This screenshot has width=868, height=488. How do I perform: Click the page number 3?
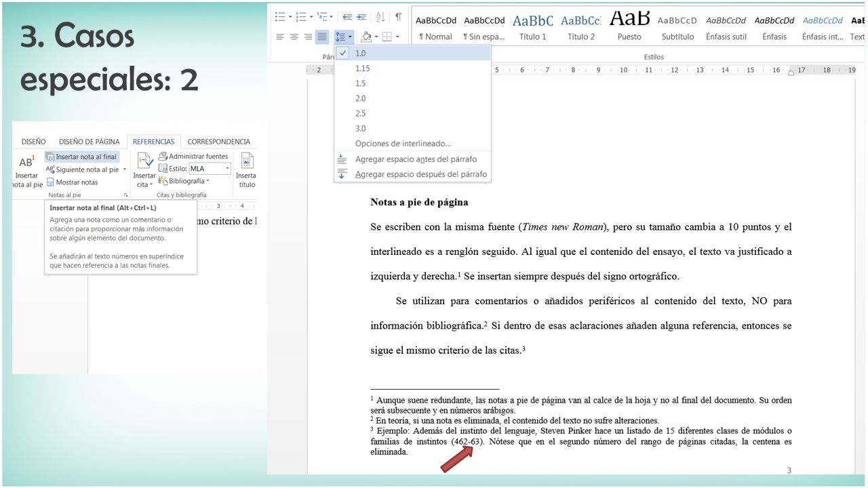[789, 470]
